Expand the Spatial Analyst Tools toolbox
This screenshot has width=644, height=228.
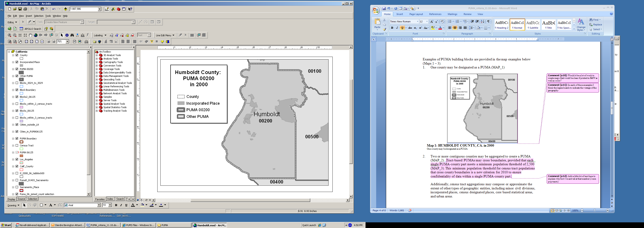(x=97, y=104)
